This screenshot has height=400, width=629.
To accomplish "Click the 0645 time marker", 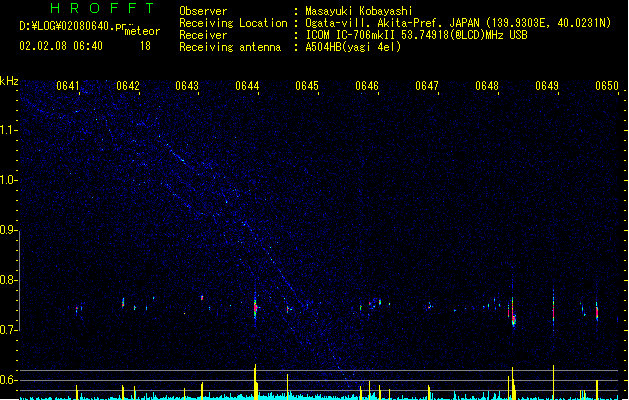I will pos(307,86).
